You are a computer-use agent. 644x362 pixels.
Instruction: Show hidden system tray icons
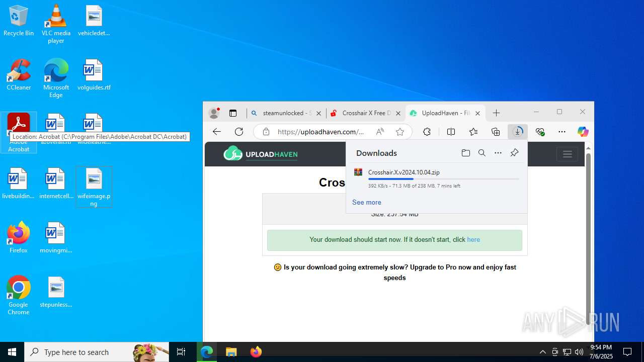(542, 352)
